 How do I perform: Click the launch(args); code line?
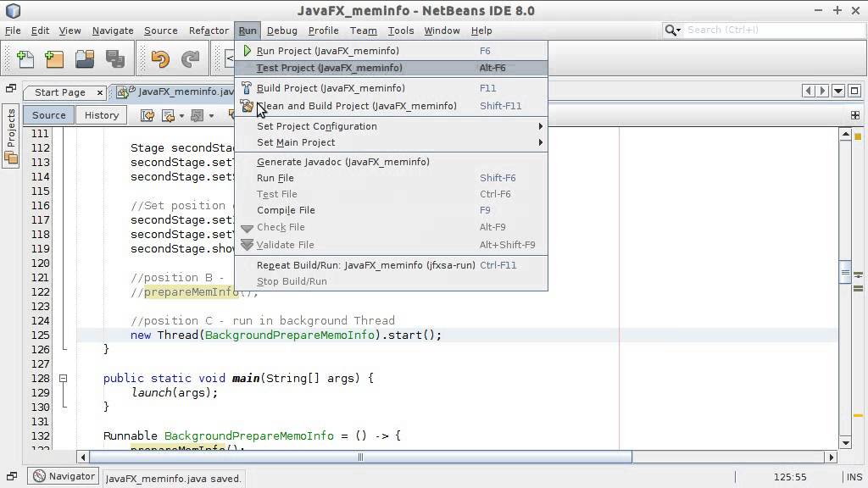(x=175, y=393)
